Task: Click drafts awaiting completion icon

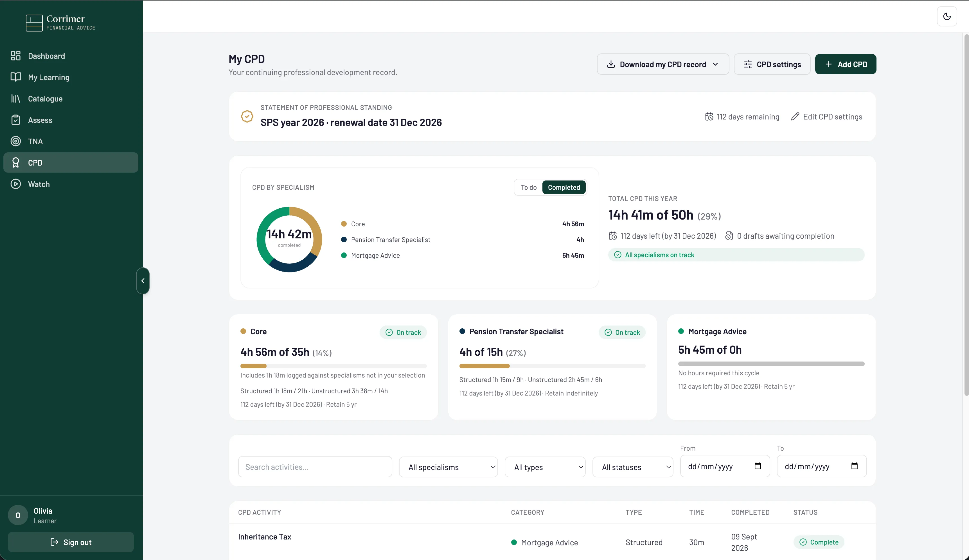Action: pyautogui.click(x=729, y=236)
